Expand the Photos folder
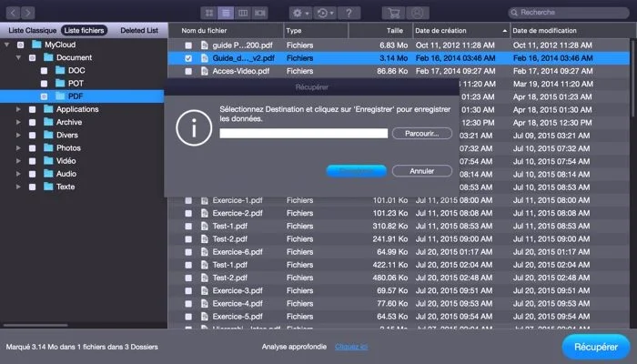The width and height of the screenshot is (637, 364). tap(19, 148)
